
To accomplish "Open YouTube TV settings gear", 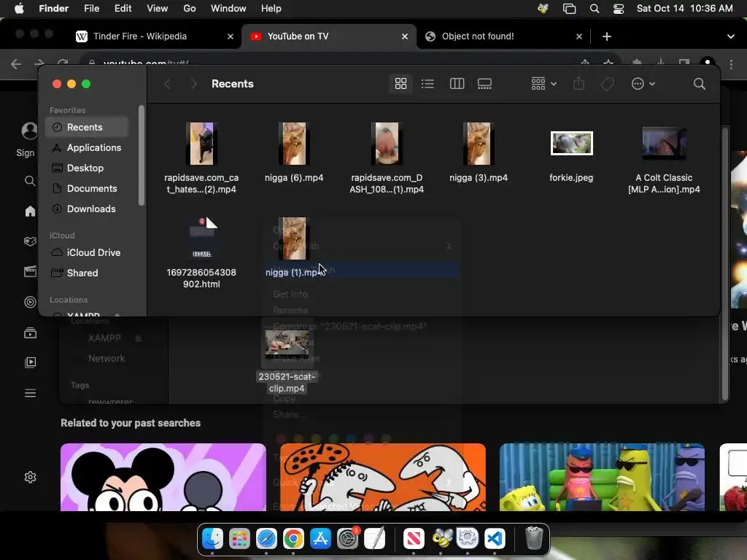I will coord(30,477).
